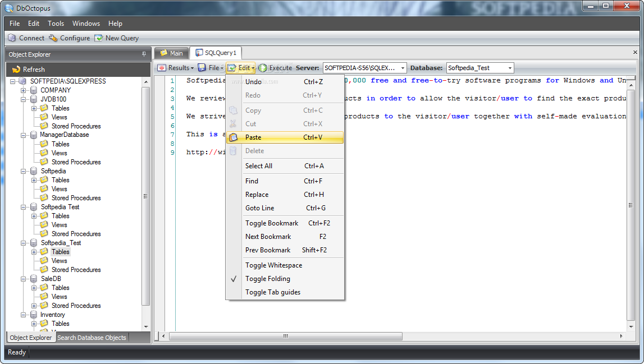
Task: Click the Inventory database icon
Action: click(x=34, y=315)
